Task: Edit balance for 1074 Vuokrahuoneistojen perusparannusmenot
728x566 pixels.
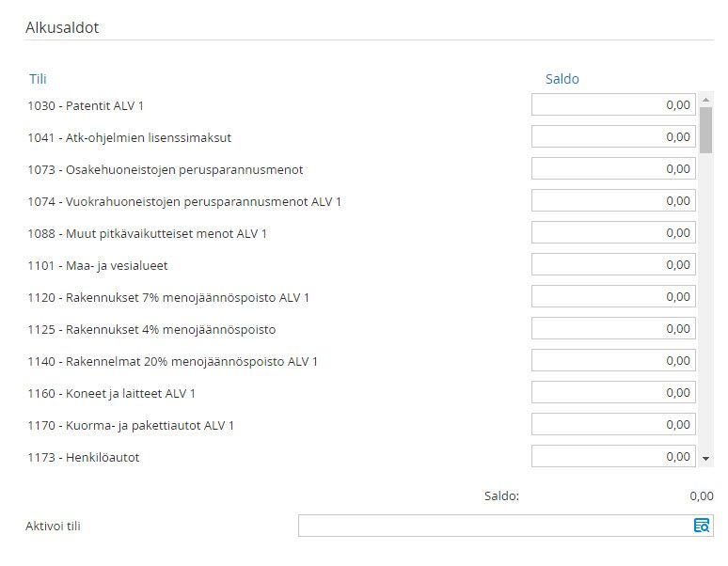Action: 613,201
